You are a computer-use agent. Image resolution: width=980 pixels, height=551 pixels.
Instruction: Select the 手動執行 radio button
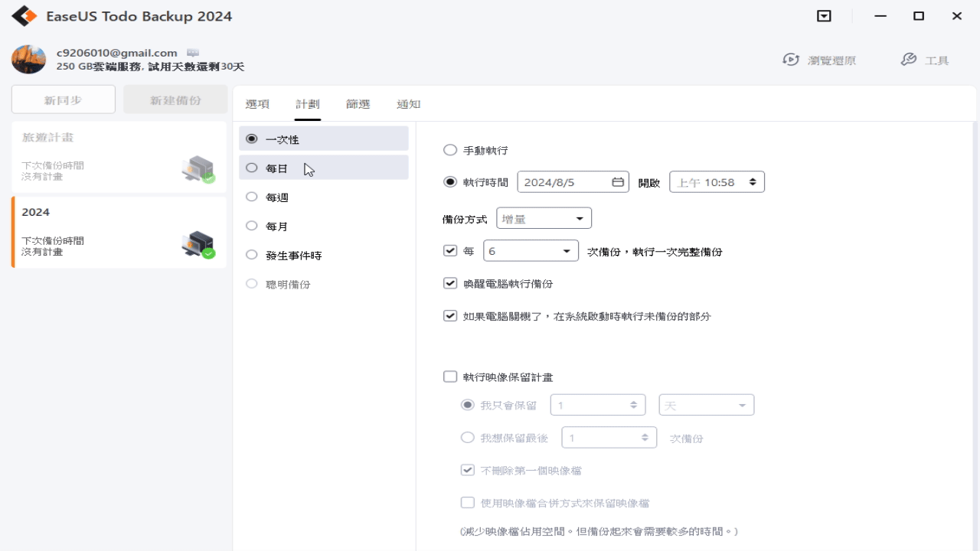[450, 150]
